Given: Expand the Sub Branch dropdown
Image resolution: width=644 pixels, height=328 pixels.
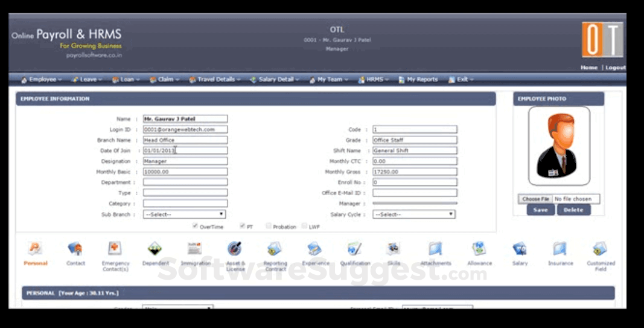Looking at the screenshot, I should [184, 214].
